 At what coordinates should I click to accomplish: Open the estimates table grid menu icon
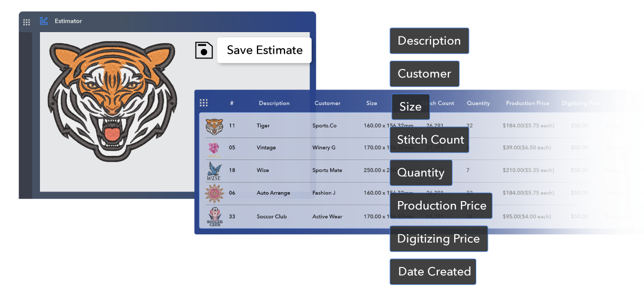coord(204,103)
